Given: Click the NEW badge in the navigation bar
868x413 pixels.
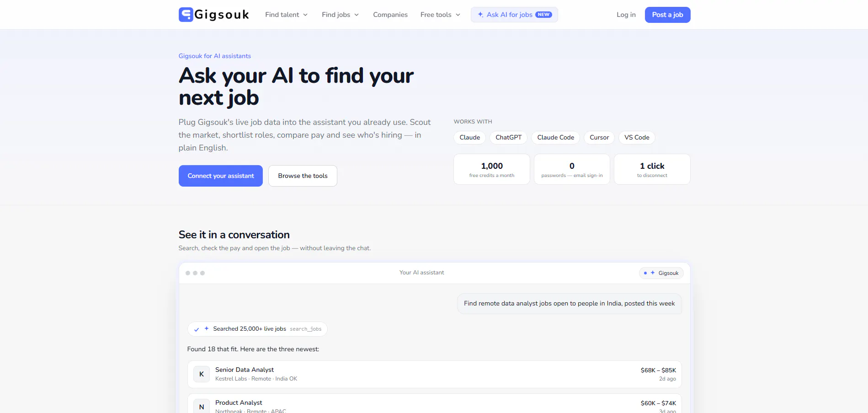Looking at the screenshot, I should [543, 15].
